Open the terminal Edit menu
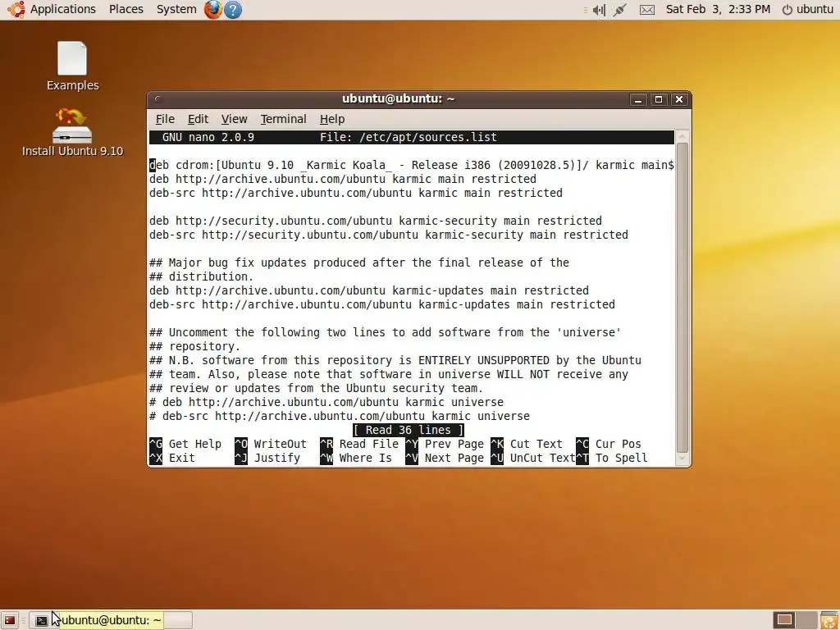840x630 pixels. [198, 119]
